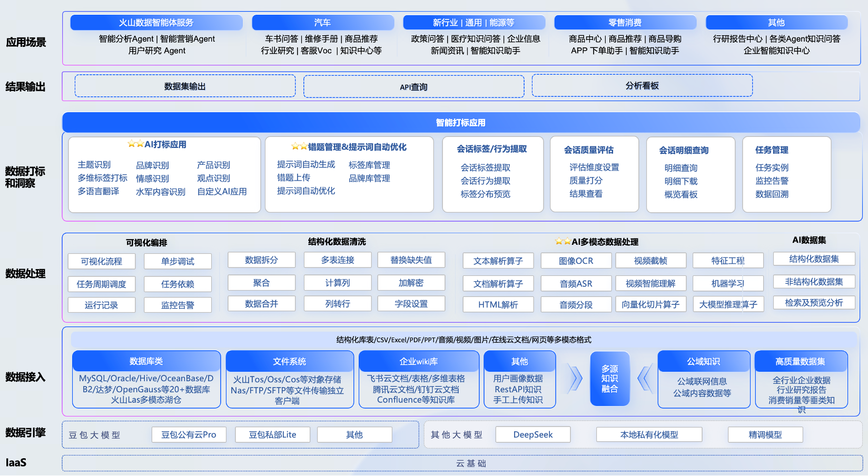
Task: Click the 视频智能理解 box
Action: 651,283
